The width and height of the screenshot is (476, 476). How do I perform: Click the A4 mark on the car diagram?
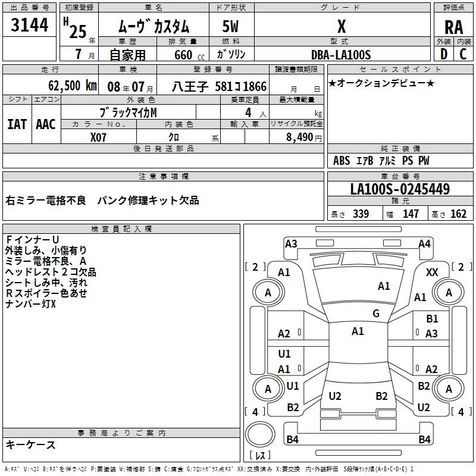(x=424, y=244)
